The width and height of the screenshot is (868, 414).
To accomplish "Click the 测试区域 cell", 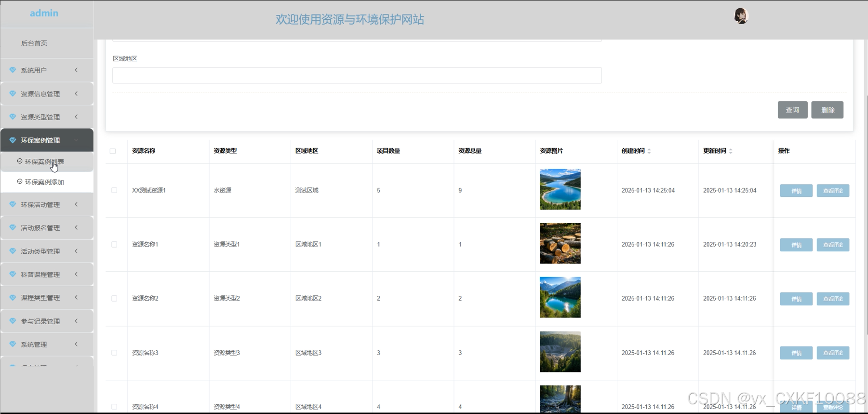I will tap(307, 190).
